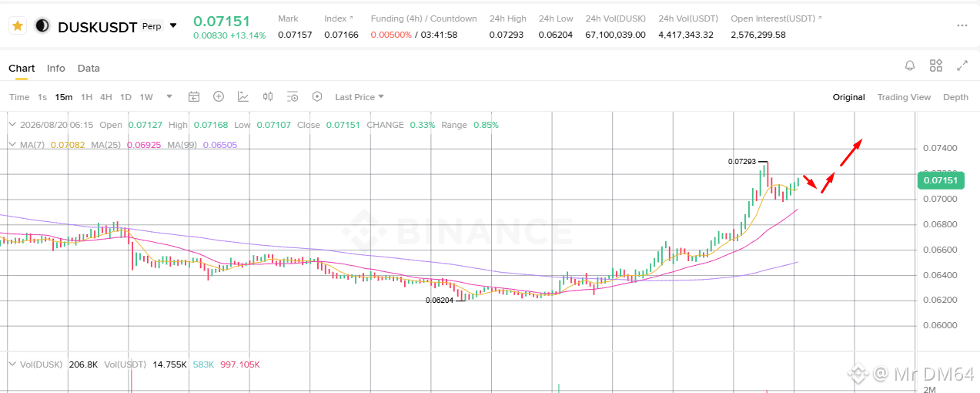Expand the chart to fullscreen
This screenshot has height=393, width=980.
tap(962, 65)
